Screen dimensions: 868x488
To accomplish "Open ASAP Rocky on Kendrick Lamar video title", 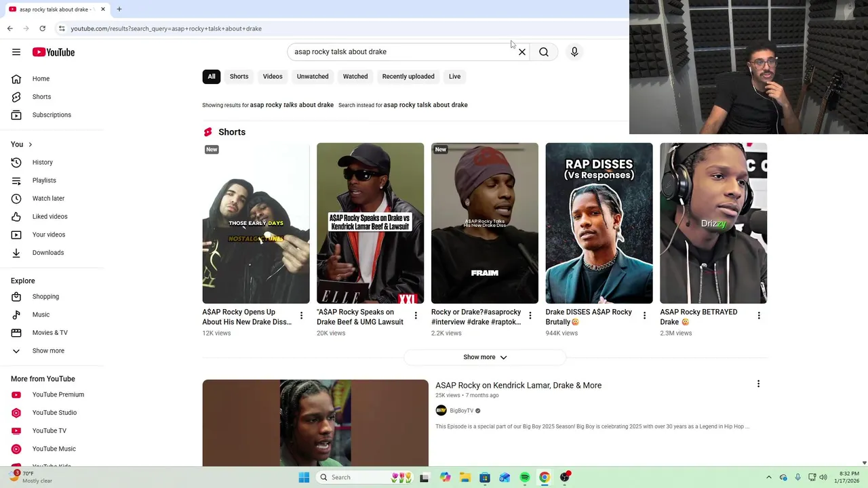I will 518,385.
